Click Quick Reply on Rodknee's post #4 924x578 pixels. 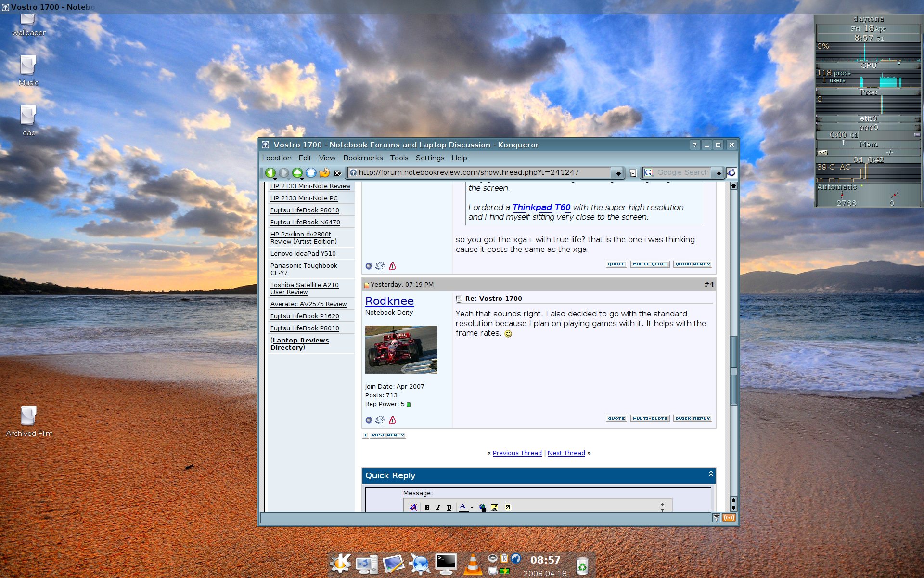(x=693, y=418)
